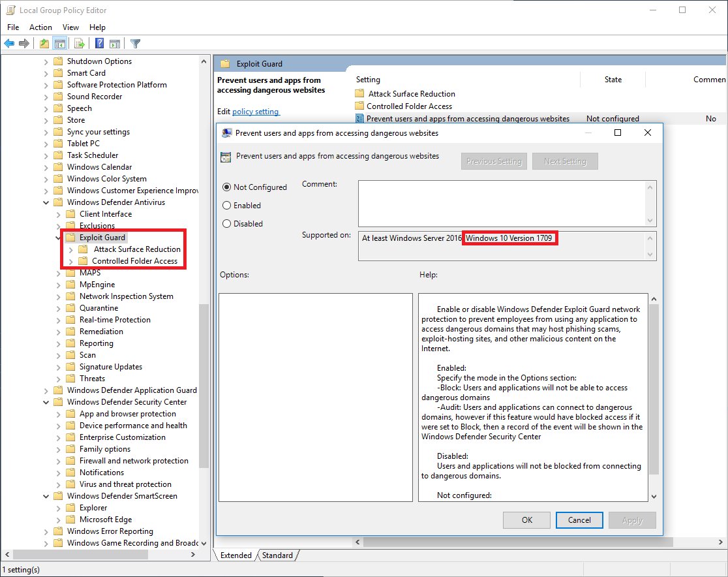Open the File menu
This screenshot has width=728, height=577.
(x=13, y=27)
